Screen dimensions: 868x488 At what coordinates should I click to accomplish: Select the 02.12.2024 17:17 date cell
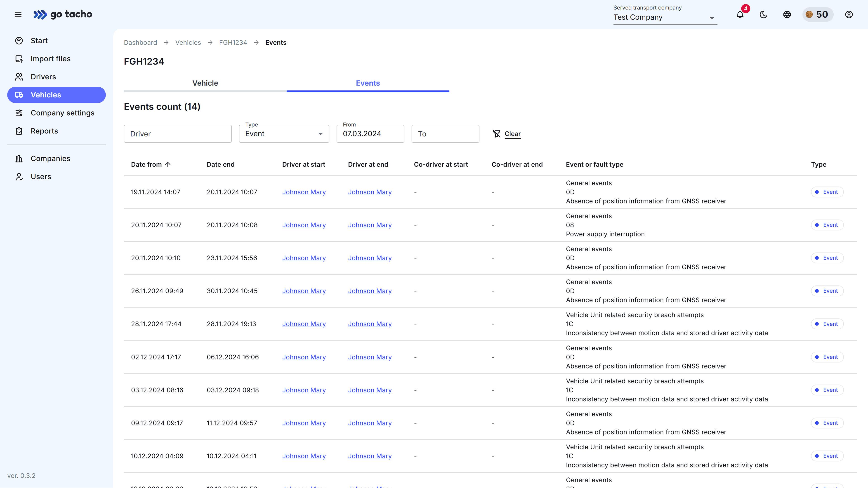156,357
